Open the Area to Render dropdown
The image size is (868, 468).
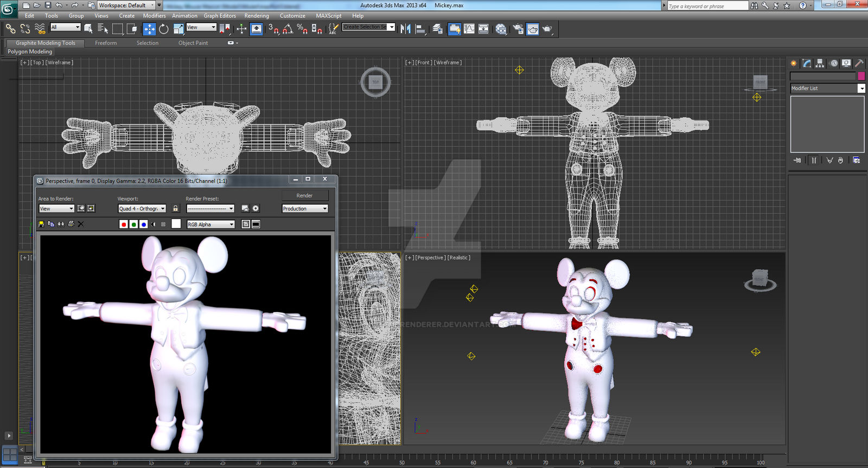[x=56, y=208]
